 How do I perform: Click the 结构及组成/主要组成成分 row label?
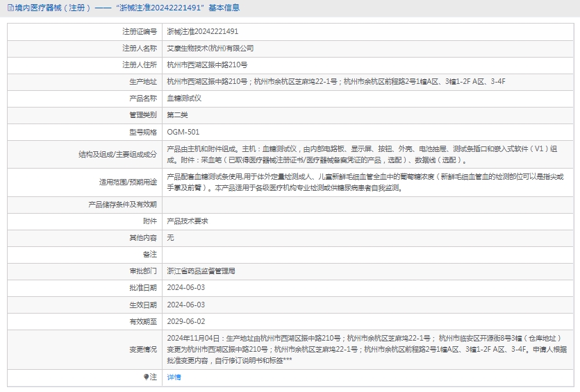[x=118, y=153]
